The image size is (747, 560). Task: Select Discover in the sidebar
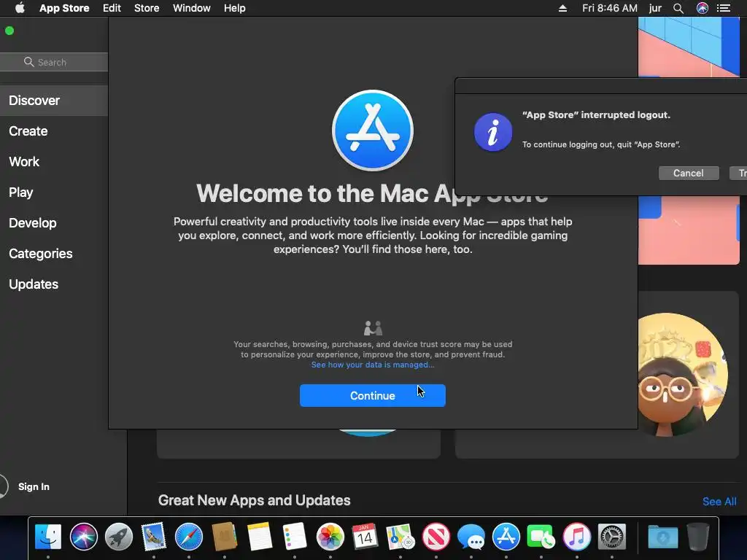coord(54,101)
